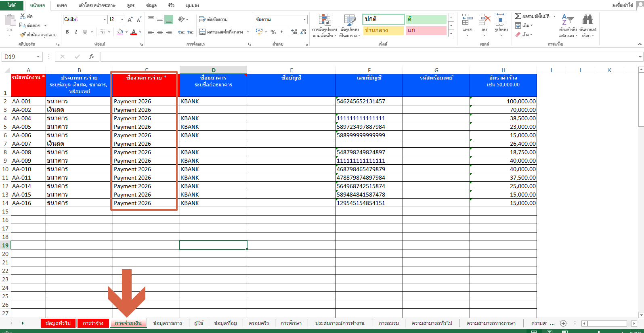
Task: Click the Fill (เติม) down-arrow icon
Action: pos(518,25)
